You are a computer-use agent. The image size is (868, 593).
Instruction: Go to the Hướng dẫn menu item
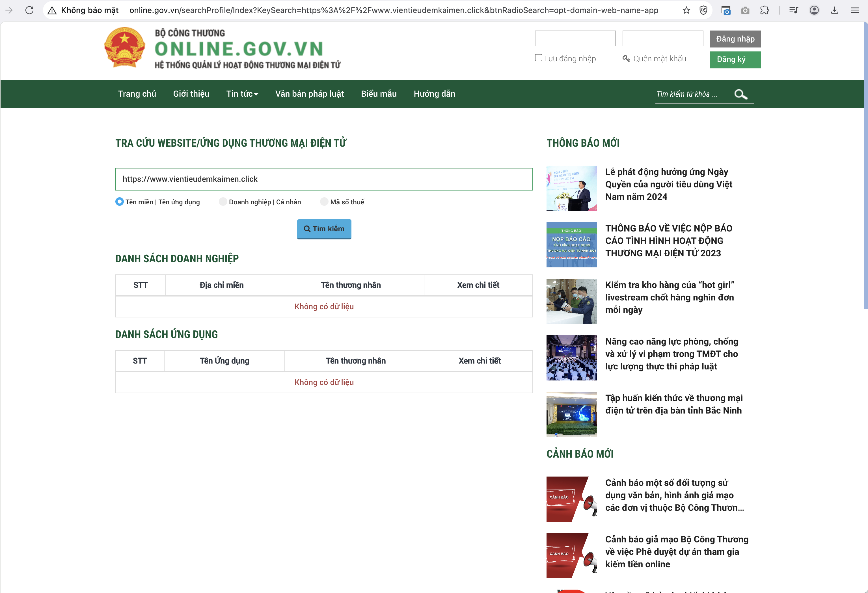point(434,94)
